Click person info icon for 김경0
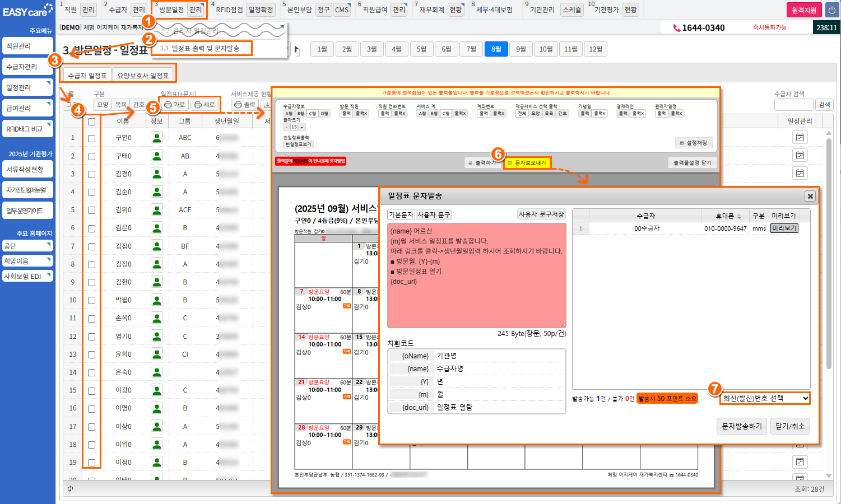841x504 pixels. tap(157, 174)
